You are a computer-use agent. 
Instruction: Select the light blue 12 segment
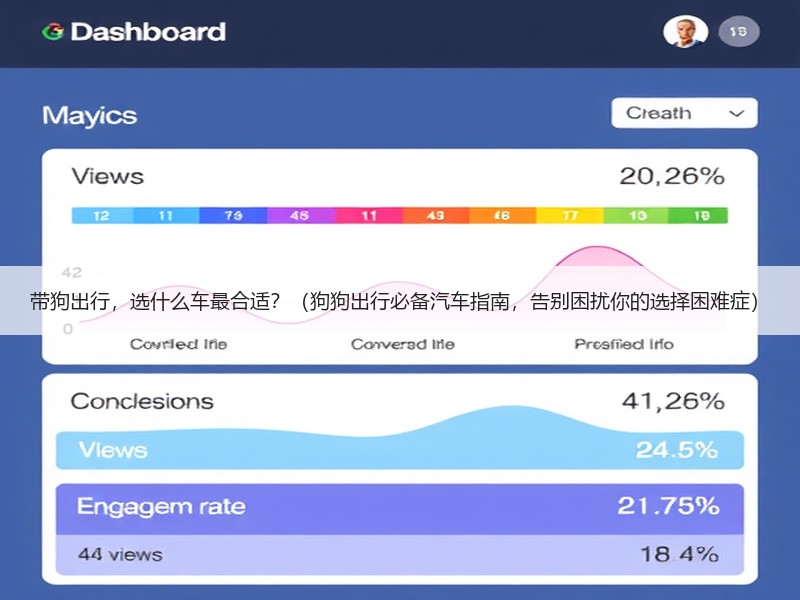coord(102,215)
